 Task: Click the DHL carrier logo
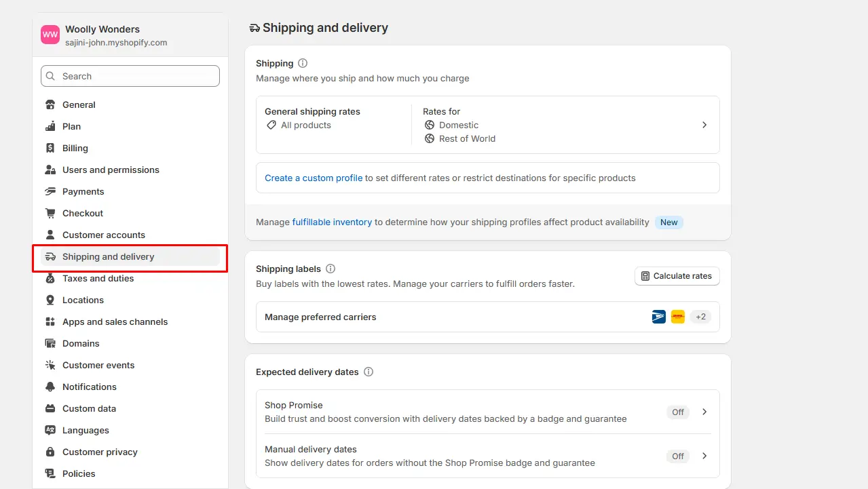click(678, 317)
